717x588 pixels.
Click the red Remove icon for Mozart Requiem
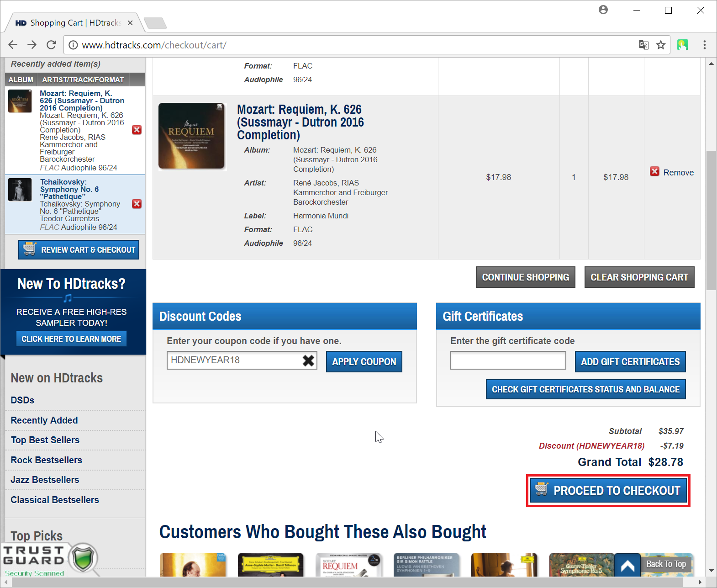click(x=655, y=171)
